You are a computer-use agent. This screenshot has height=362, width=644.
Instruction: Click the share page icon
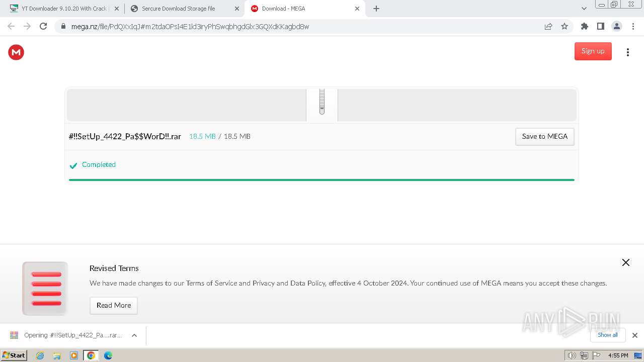click(x=548, y=27)
